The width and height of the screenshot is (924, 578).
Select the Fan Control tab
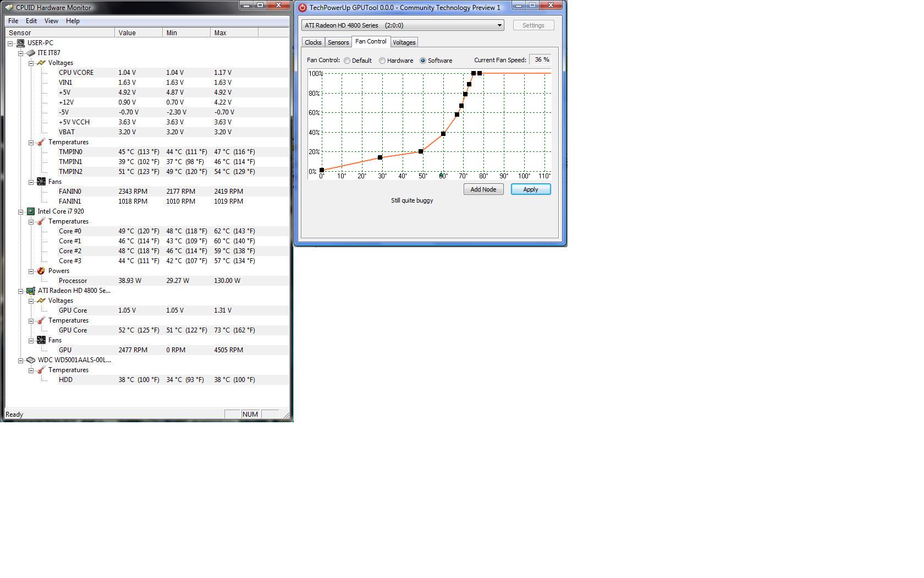point(371,42)
